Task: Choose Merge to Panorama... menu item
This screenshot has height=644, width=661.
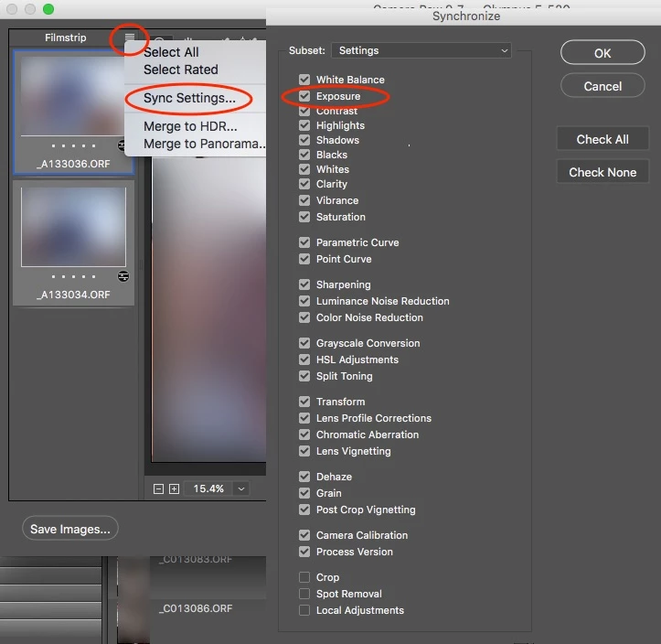Action: (x=205, y=144)
